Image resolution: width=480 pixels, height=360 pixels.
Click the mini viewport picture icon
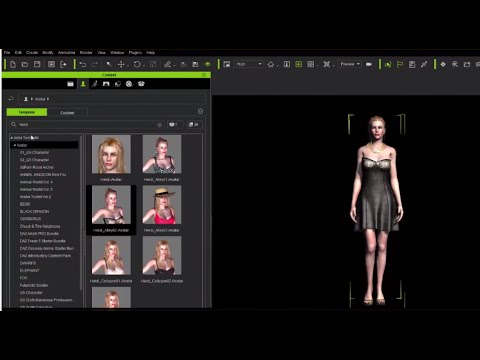[x=227, y=64]
